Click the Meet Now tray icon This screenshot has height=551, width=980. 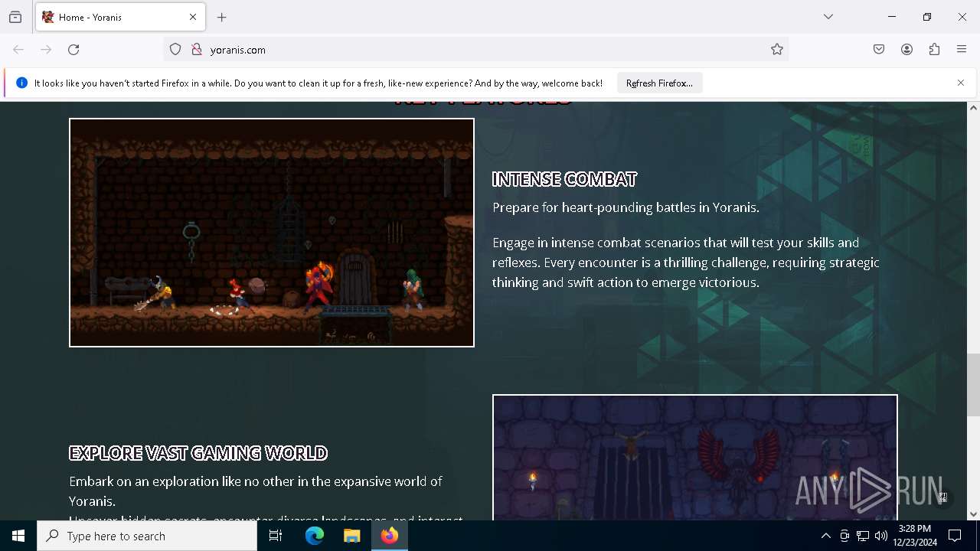(844, 536)
